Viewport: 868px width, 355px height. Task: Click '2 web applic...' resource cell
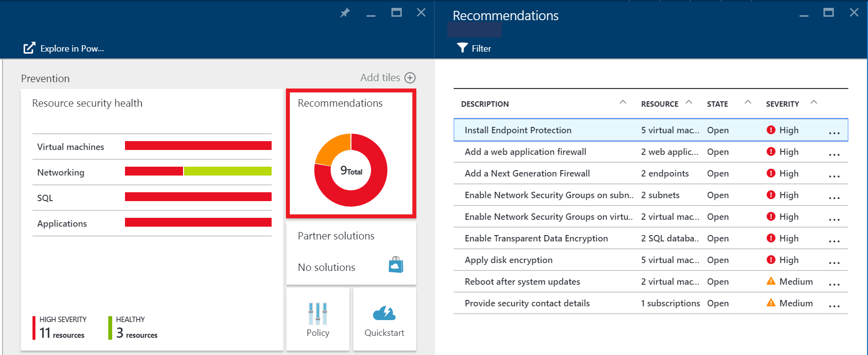(x=670, y=152)
